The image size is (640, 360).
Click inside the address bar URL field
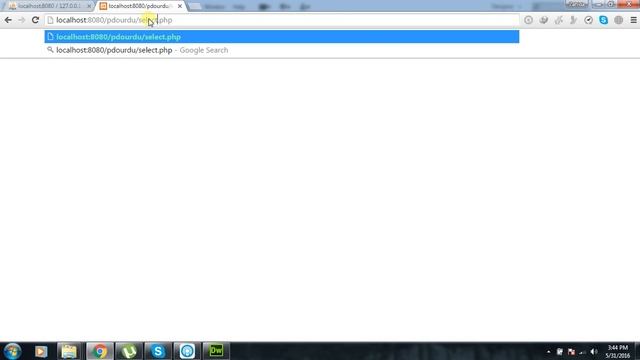pos(282,20)
